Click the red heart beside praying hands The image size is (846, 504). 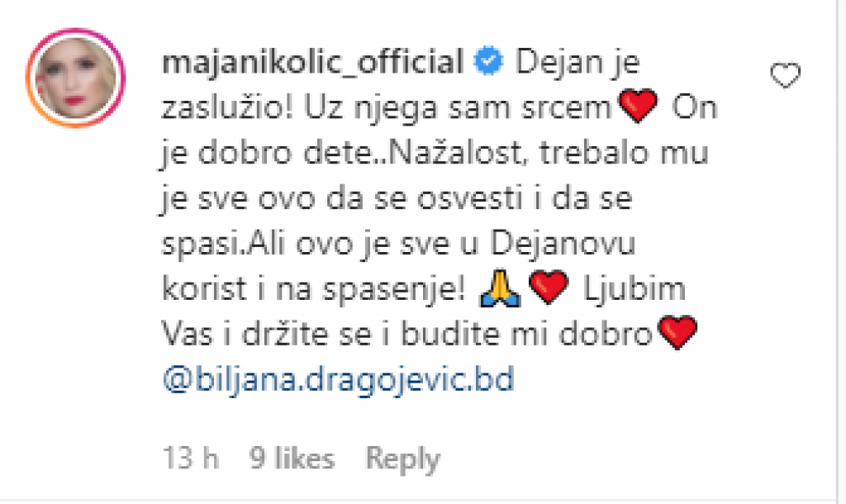[549, 288]
